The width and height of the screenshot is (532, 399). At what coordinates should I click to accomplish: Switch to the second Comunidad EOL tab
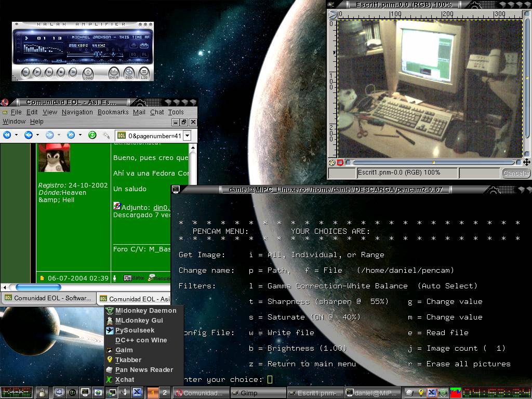(x=134, y=299)
